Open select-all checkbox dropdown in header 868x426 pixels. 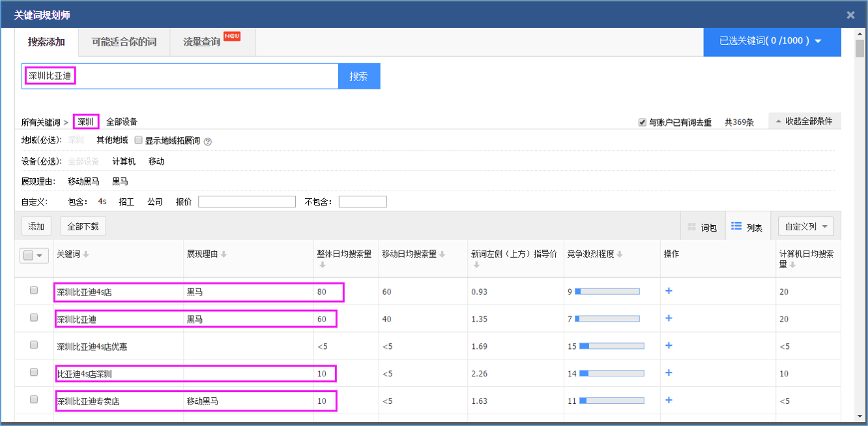click(x=34, y=256)
